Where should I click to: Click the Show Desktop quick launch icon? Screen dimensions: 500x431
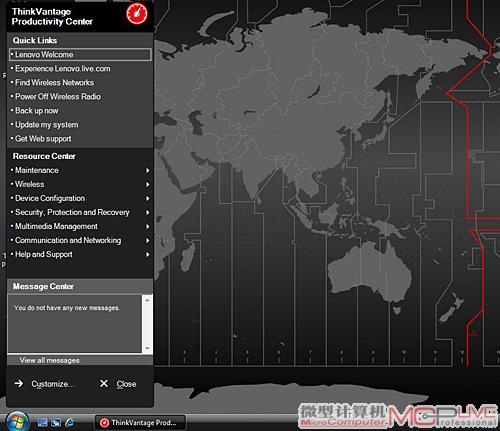pos(43,423)
